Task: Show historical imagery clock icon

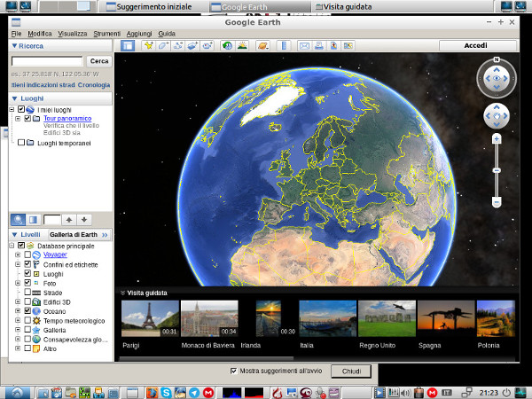Action: tap(227, 45)
